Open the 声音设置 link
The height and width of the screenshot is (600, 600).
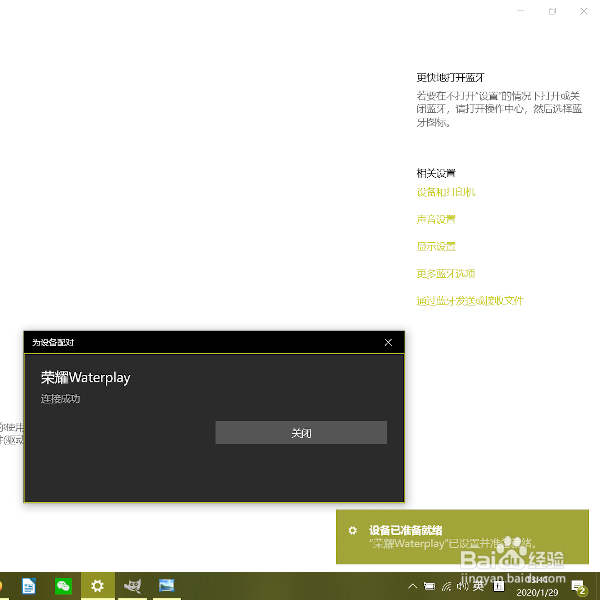pyautogui.click(x=436, y=219)
